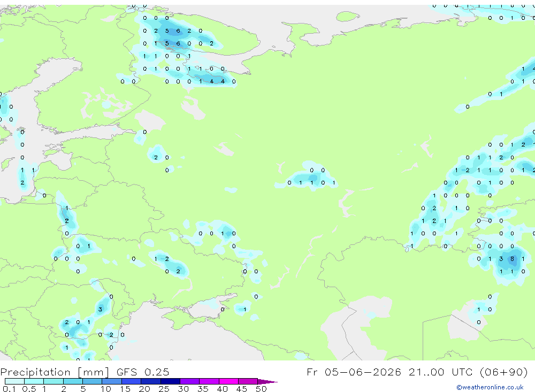This screenshot has height=392, width=535.
Task: Pick the legend swatch between 40 and 45
Action: tap(228, 381)
